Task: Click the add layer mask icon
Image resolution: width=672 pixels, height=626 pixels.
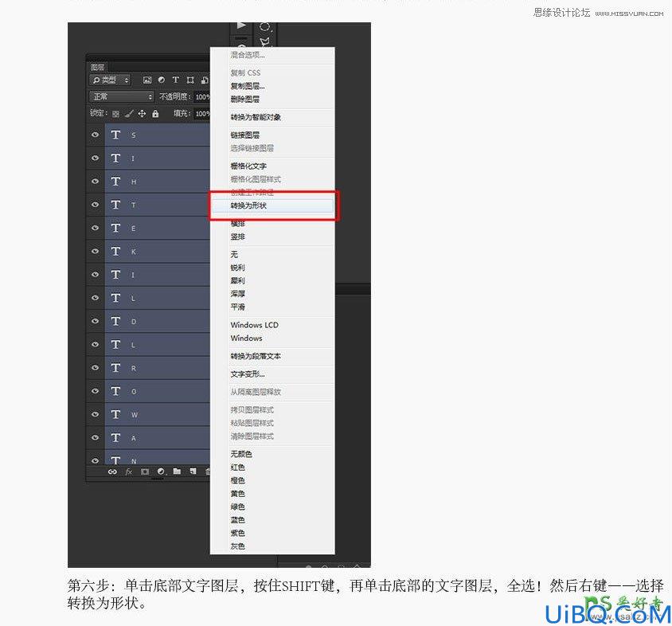Action: click(145, 471)
